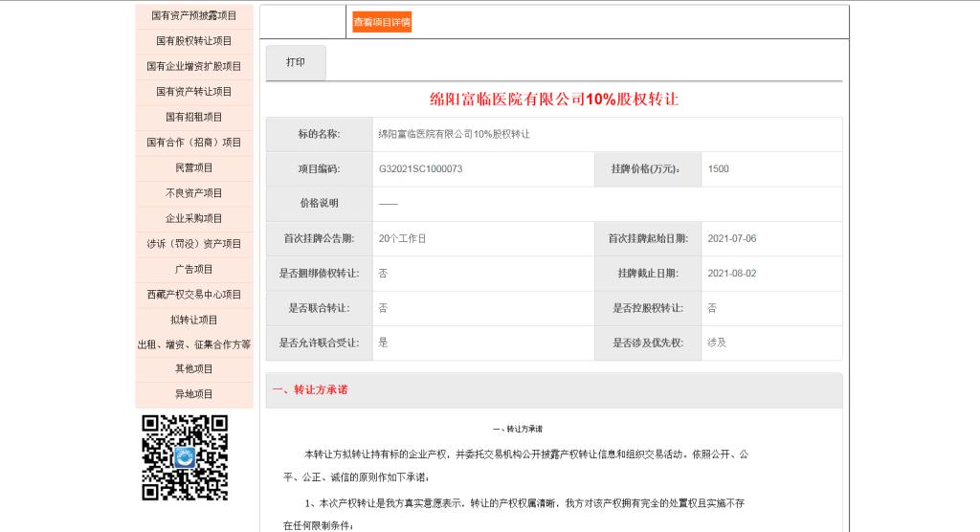
Task: Select 国有股权转让项目 menu item
Action: 194,41
